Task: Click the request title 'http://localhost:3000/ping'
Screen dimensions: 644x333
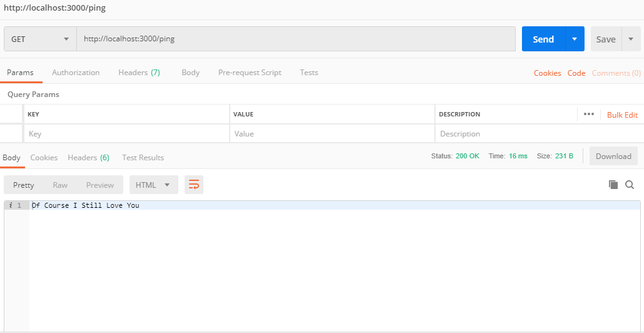Action: (x=54, y=8)
